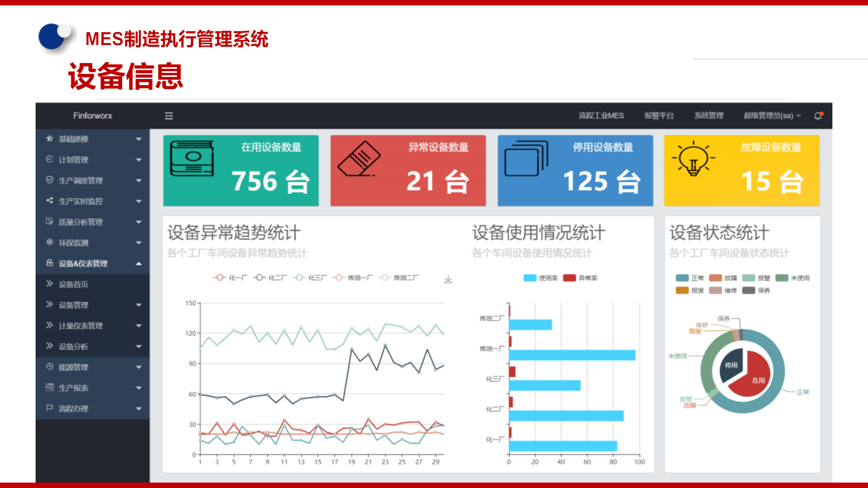Select 设备首页 in the sidebar
The image size is (868, 488).
coord(74,284)
